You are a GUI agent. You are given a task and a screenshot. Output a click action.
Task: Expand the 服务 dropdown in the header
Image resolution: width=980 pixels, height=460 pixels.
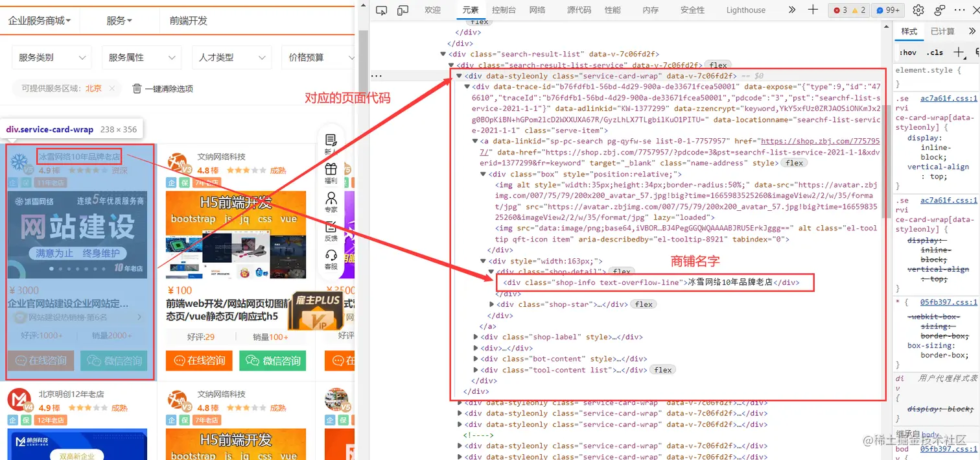[x=119, y=20]
